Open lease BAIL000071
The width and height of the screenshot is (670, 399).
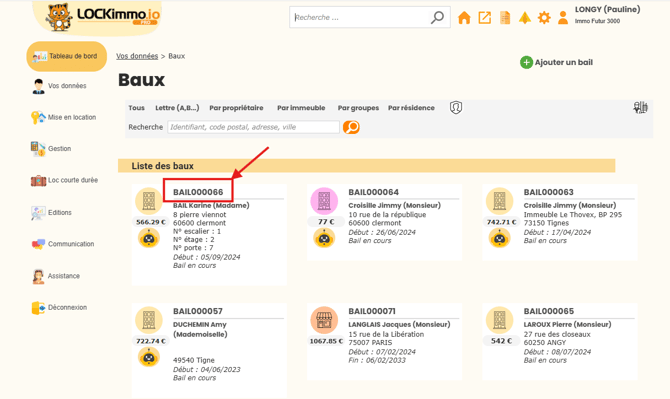click(372, 311)
